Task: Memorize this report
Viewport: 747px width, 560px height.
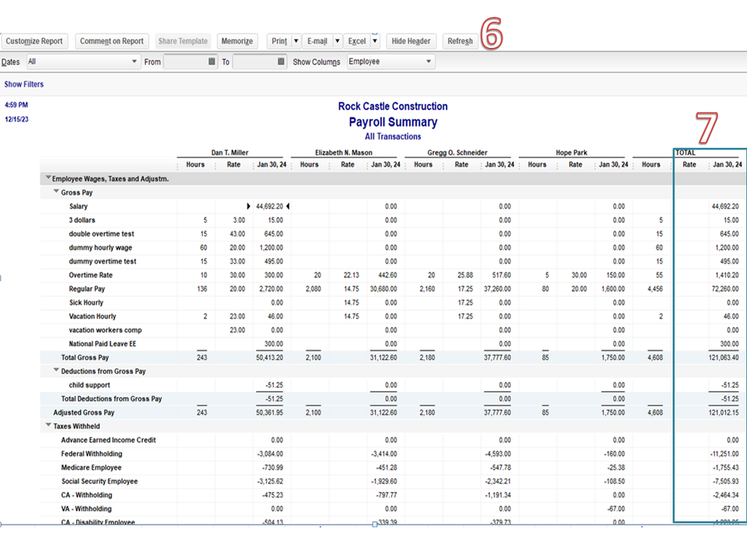Action: 237,41
